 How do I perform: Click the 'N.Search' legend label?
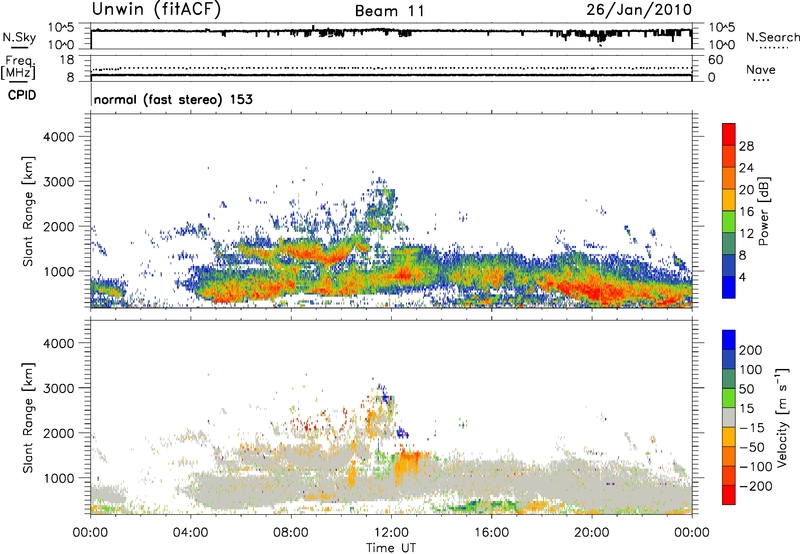point(772,37)
